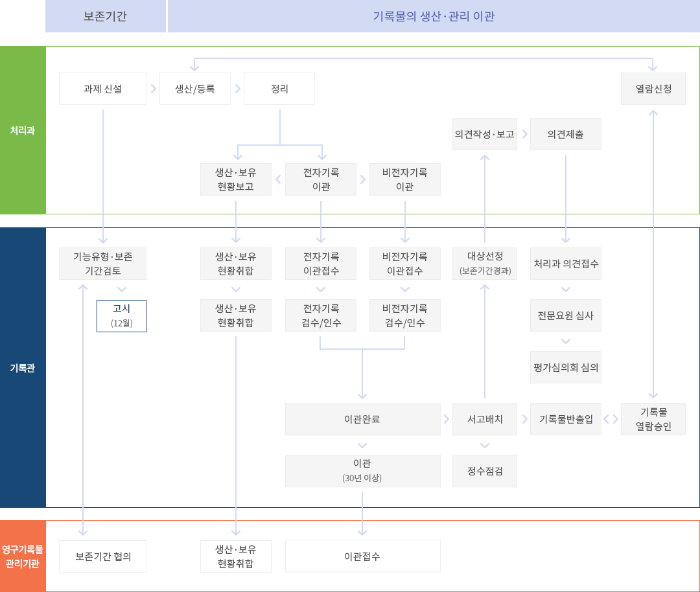This screenshot has width=700, height=592.
Task: Click the double chevron beside 기록물반출입
Action: (611, 419)
